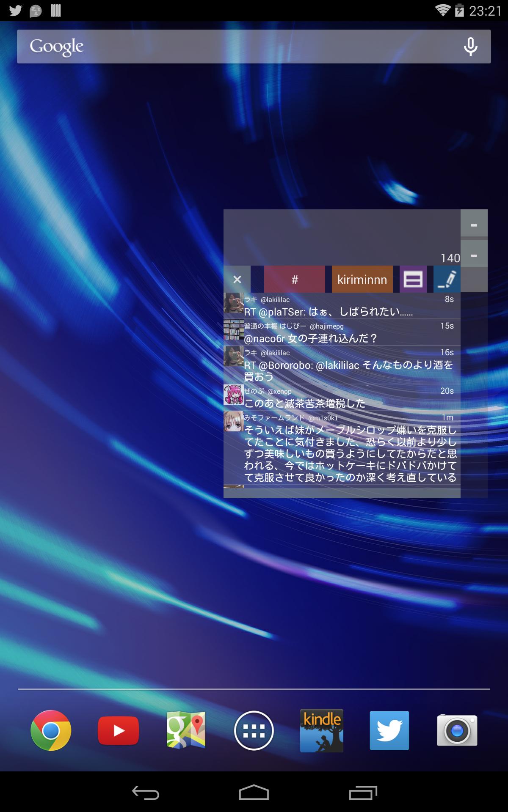The height and width of the screenshot is (812, 508).
Task: Launch the Camera app
Action: [x=457, y=730]
